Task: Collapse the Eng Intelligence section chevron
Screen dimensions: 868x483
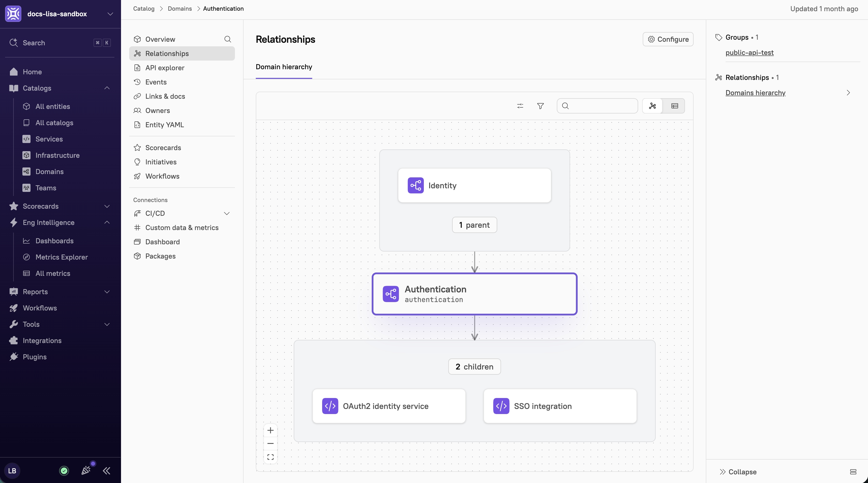Action: pos(107,222)
